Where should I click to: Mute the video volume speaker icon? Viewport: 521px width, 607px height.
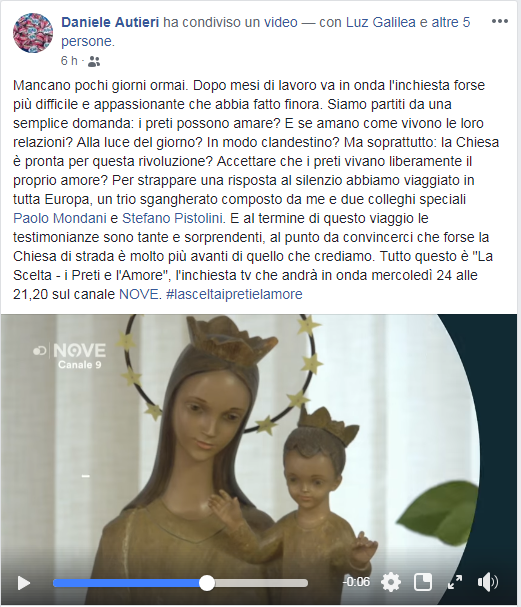point(488,582)
